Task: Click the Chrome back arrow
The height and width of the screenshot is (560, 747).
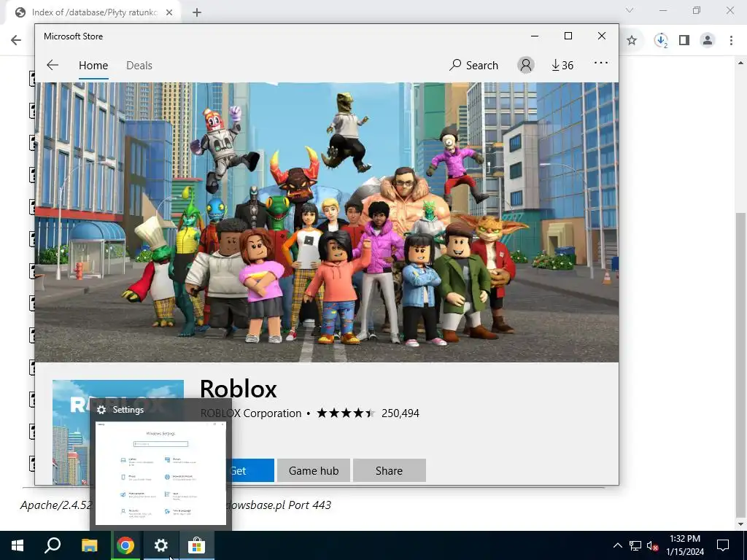Action: pos(16,40)
